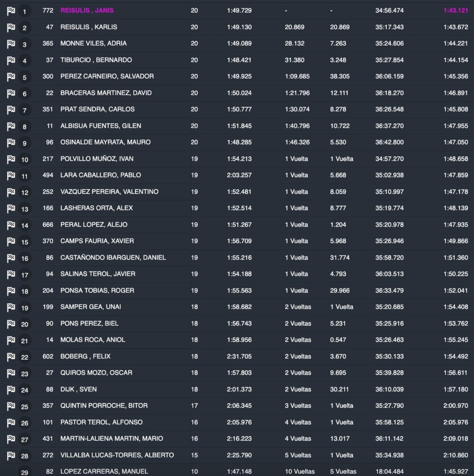Select rider BOBERG, FELIX
The image size is (474, 476).
pyautogui.click(x=86, y=357)
